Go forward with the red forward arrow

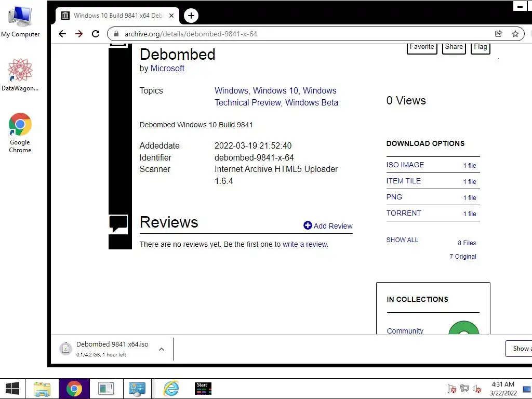[x=79, y=34]
